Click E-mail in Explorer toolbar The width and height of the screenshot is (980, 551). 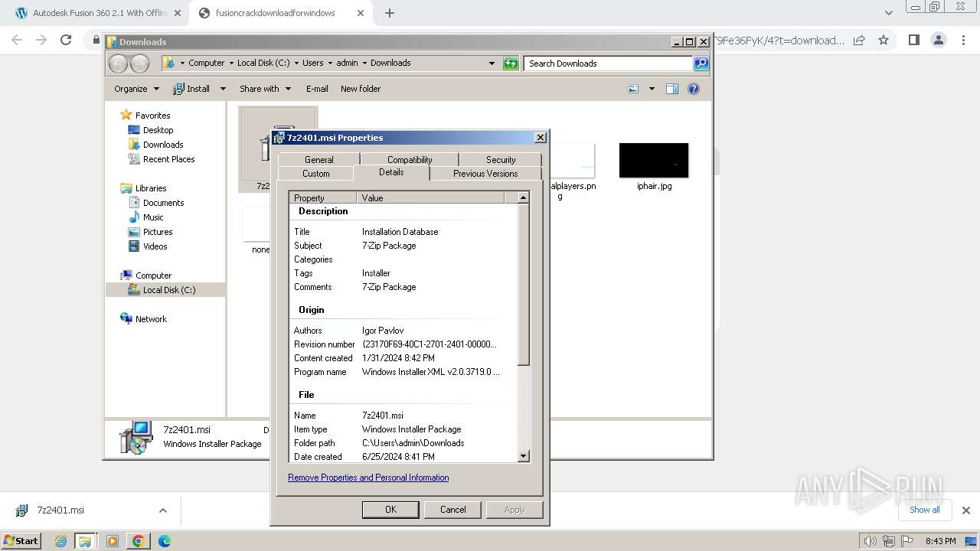pos(317,89)
